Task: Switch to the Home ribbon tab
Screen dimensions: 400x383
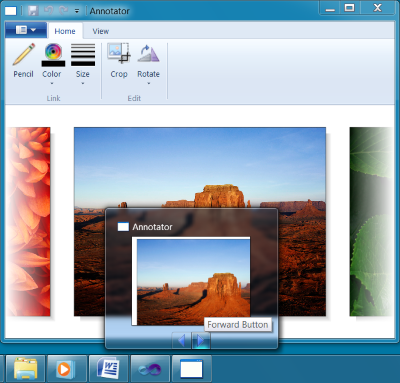Action: [65, 31]
